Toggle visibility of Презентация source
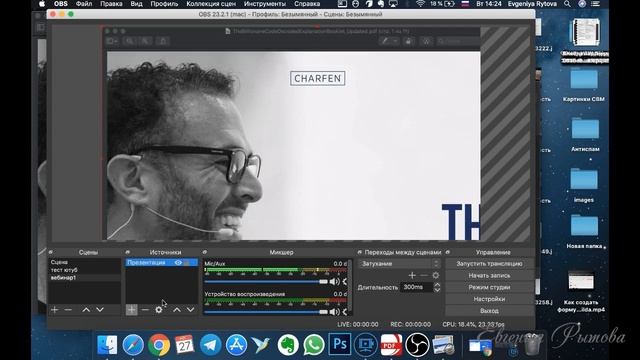This screenshot has width=640, height=360. [x=178, y=262]
